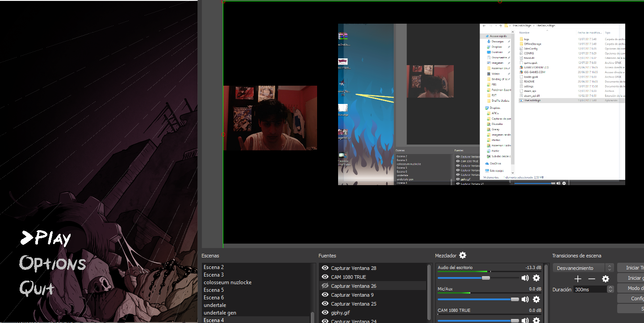Image resolution: width=644 pixels, height=323 pixels.
Task: Click the Audio del escritorio label
Action: pos(455,268)
